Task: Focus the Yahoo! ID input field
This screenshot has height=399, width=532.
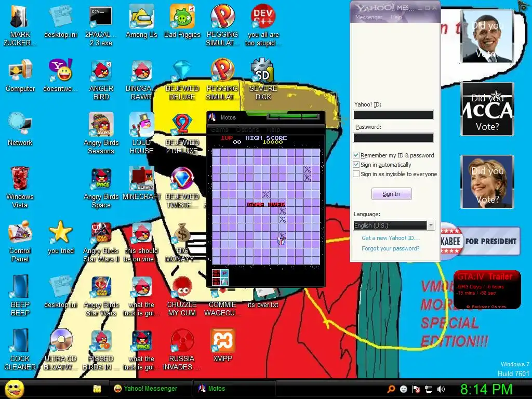Action: (x=393, y=115)
